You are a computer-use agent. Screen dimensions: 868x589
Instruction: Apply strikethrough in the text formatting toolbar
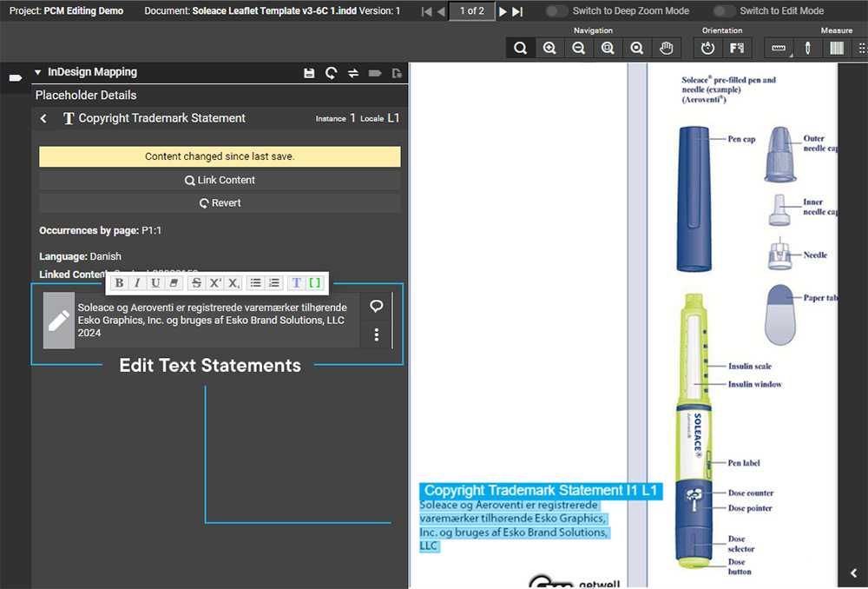(196, 283)
